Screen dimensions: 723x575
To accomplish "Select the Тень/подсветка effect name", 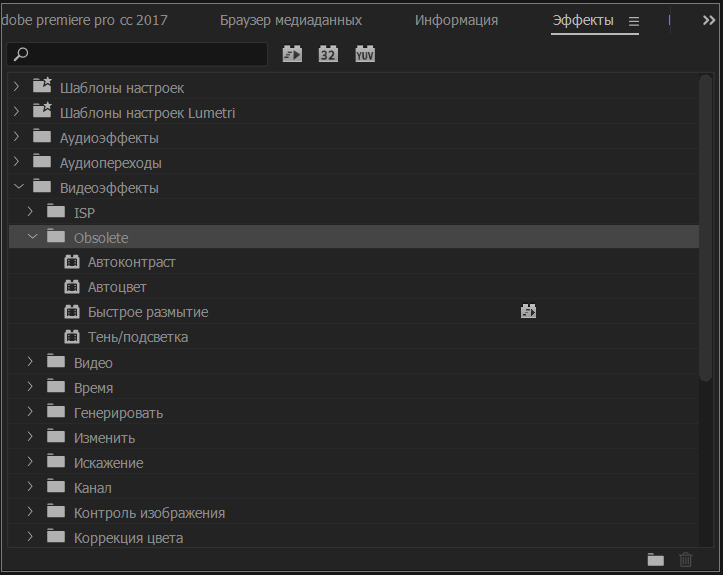I will pyautogui.click(x=138, y=337).
